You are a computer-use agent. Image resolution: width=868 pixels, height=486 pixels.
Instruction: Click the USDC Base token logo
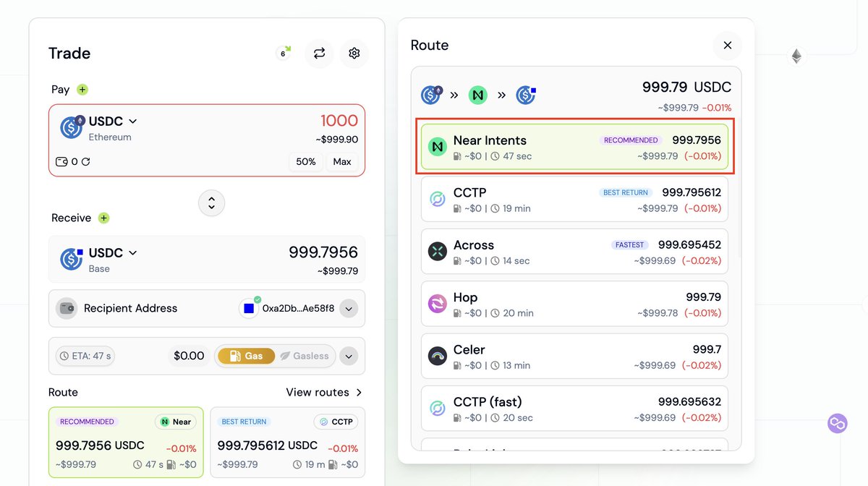(x=72, y=258)
